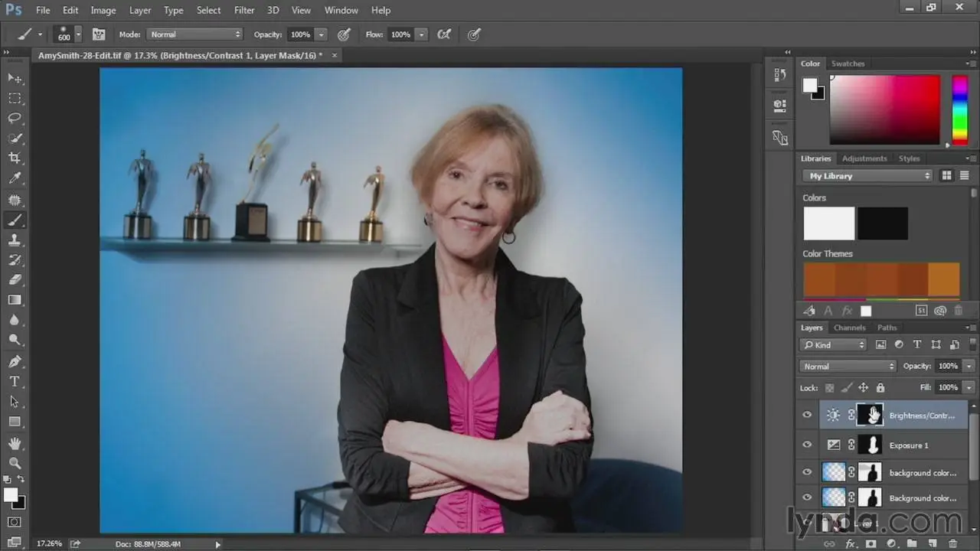Open the Brush Preset picker
980x551 pixels.
[67, 34]
